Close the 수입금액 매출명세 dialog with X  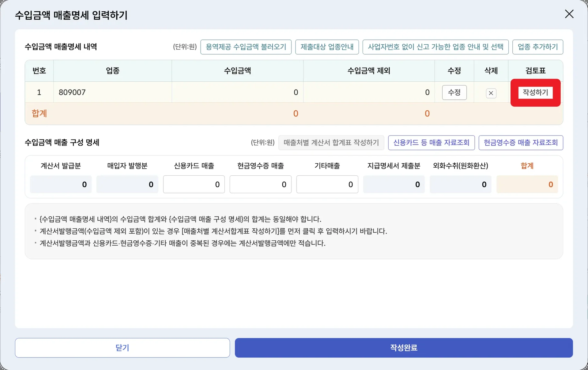(x=569, y=14)
